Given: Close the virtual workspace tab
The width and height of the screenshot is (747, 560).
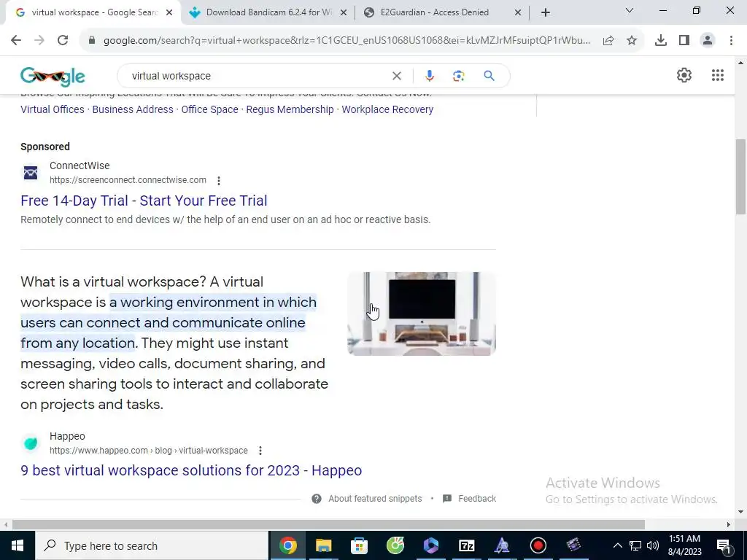Looking at the screenshot, I should click(169, 13).
